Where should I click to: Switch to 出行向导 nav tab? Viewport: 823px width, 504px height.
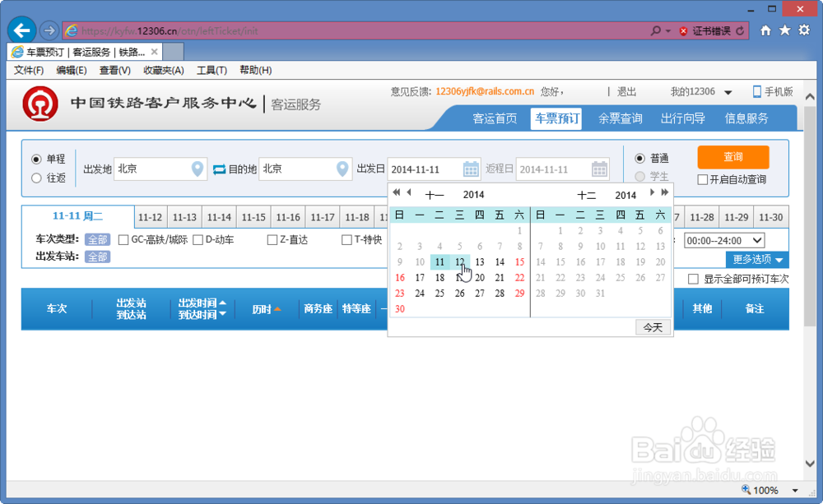click(x=683, y=118)
